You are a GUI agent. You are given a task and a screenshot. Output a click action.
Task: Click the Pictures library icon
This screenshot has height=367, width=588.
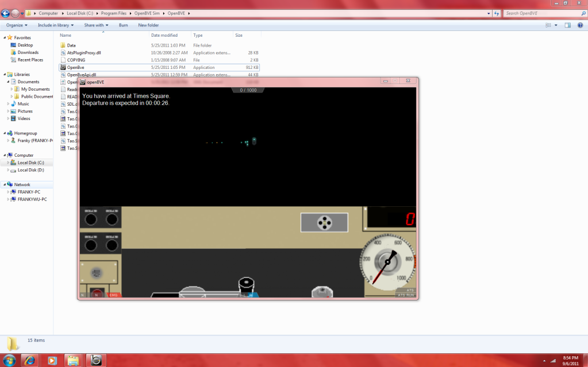(x=13, y=111)
